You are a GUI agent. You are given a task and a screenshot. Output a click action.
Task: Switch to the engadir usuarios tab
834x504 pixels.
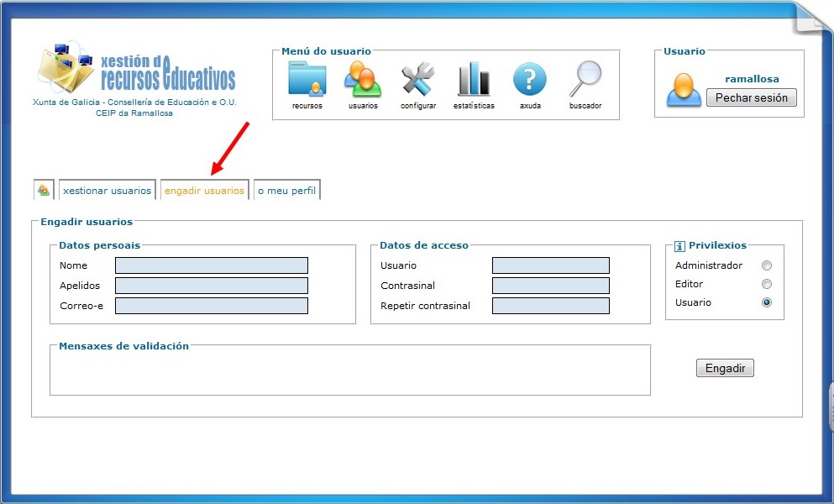tap(204, 191)
